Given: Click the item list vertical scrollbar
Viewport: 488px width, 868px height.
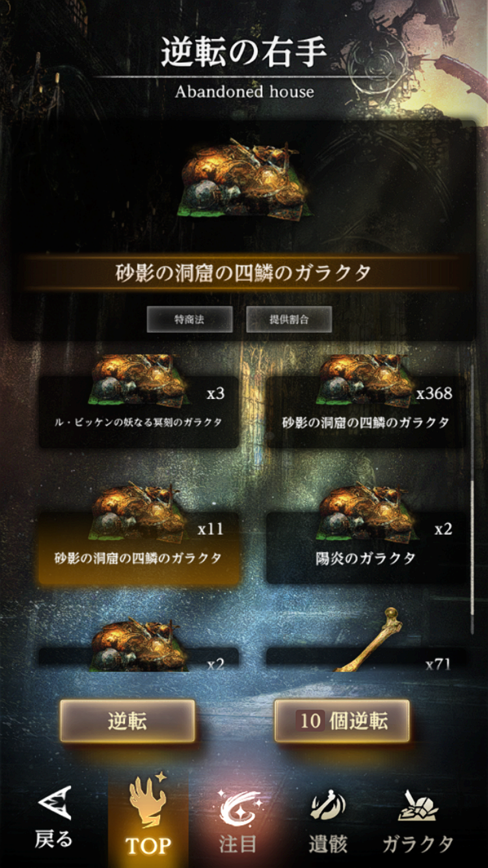Looking at the screenshot, I should (472, 521).
